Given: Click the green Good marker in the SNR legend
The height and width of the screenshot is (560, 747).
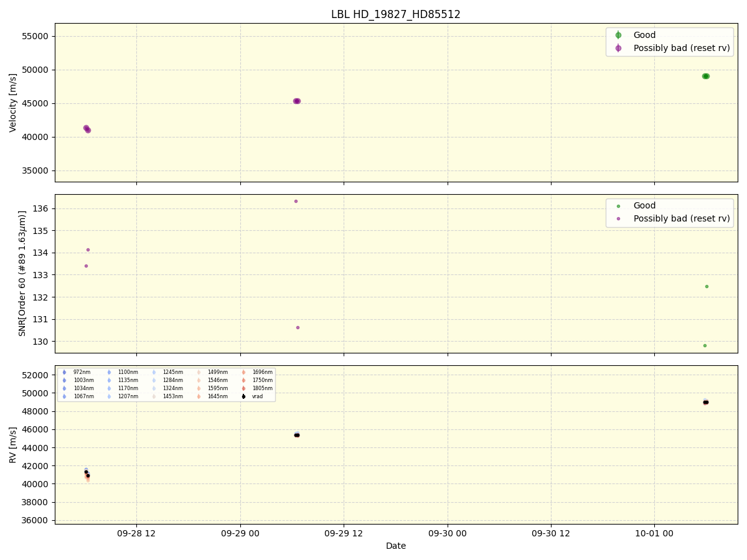Looking at the screenshot, I should tap(618, 206).
